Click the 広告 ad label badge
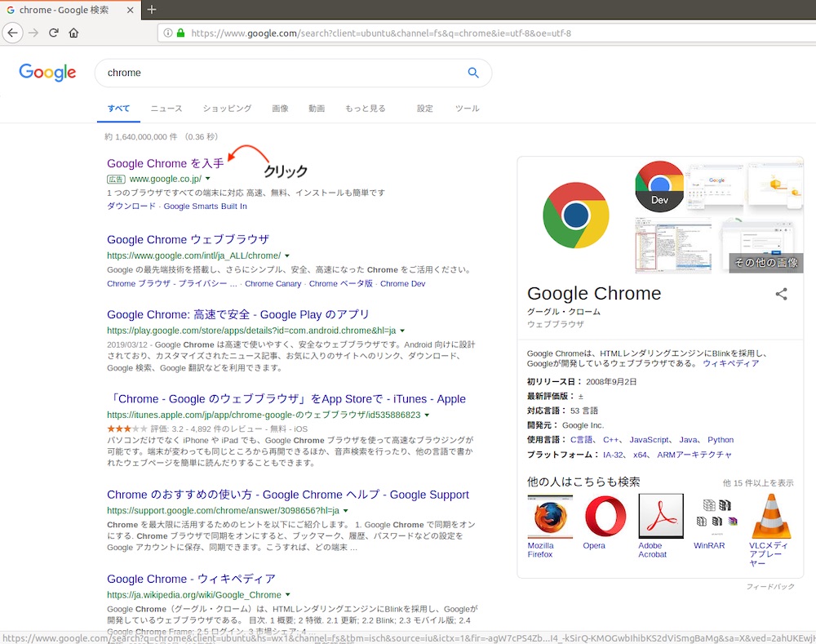 point(116,179)
